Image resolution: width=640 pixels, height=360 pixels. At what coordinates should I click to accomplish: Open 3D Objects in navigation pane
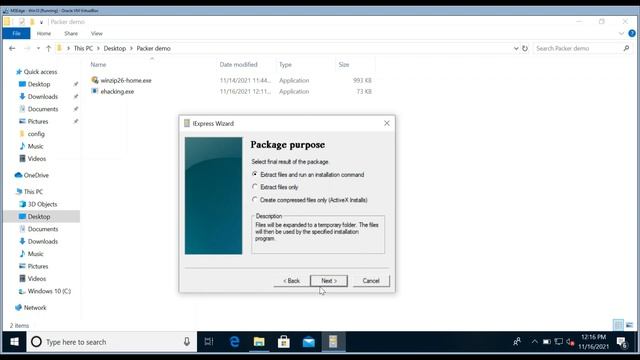click(42, 204)
